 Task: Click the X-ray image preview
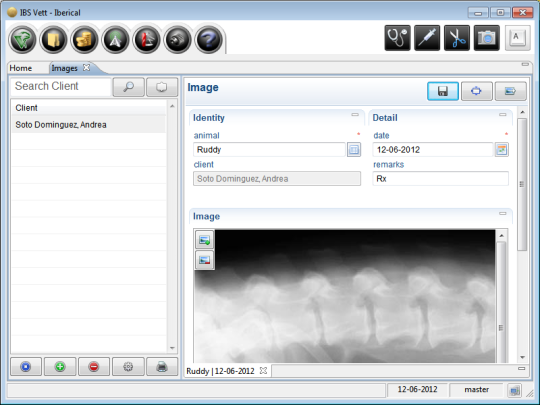click(x=344, y=296)
